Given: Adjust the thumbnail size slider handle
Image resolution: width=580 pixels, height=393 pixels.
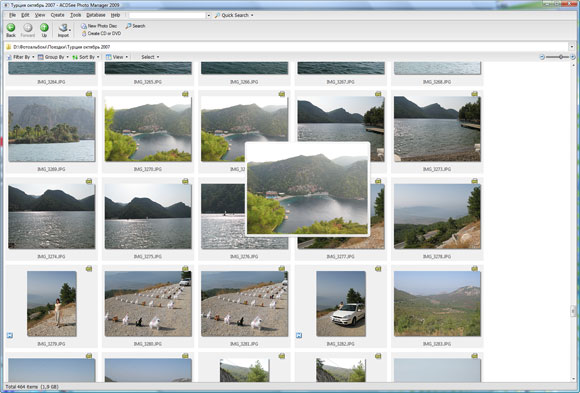Looking at the screenshot, I should click(x=561, y=57).
